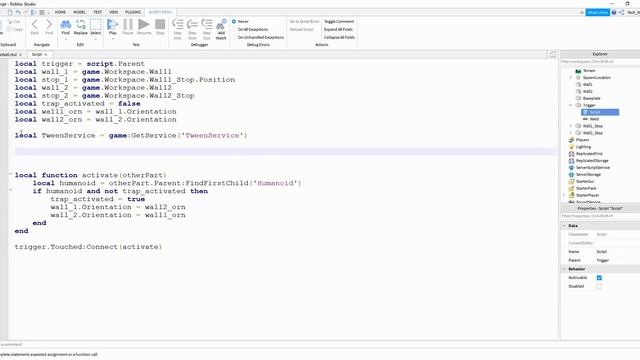Click the Undo arrow in quick access bar
The width and height of the screenshot is (640, 360).
18,12
